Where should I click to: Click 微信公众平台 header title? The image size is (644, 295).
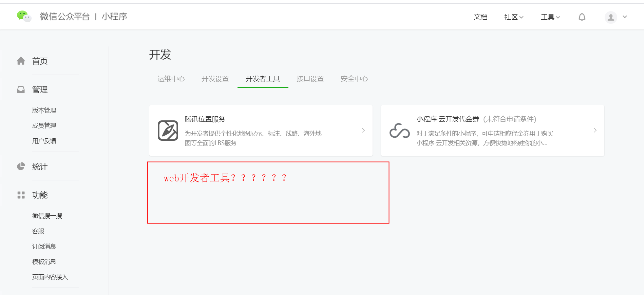click(x=65, y=16)
